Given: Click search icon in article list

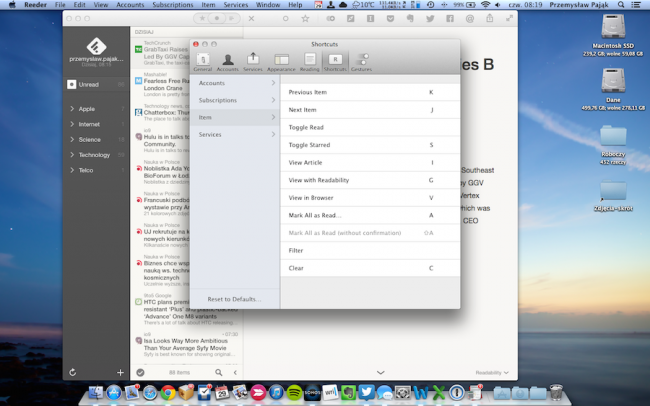Looking at the screenshot, I should [218, 372].
